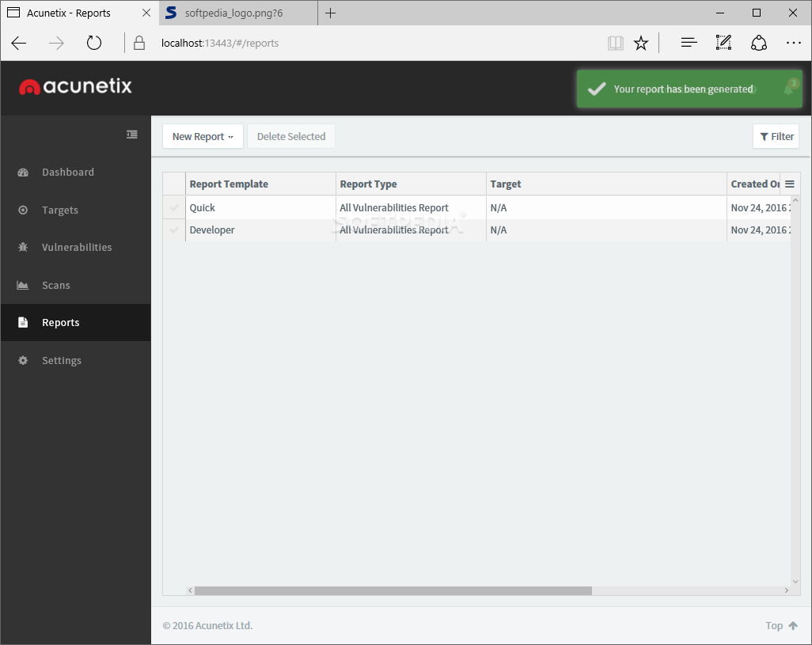
Task: Click the browser forward arrow
Action: tap(56, 43)
